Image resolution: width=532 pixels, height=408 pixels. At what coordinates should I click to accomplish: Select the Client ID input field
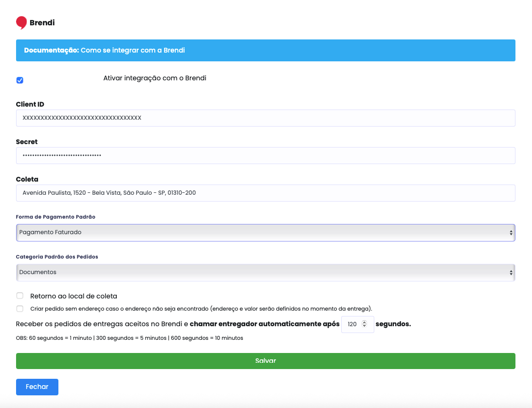click(x=266, y=118)
